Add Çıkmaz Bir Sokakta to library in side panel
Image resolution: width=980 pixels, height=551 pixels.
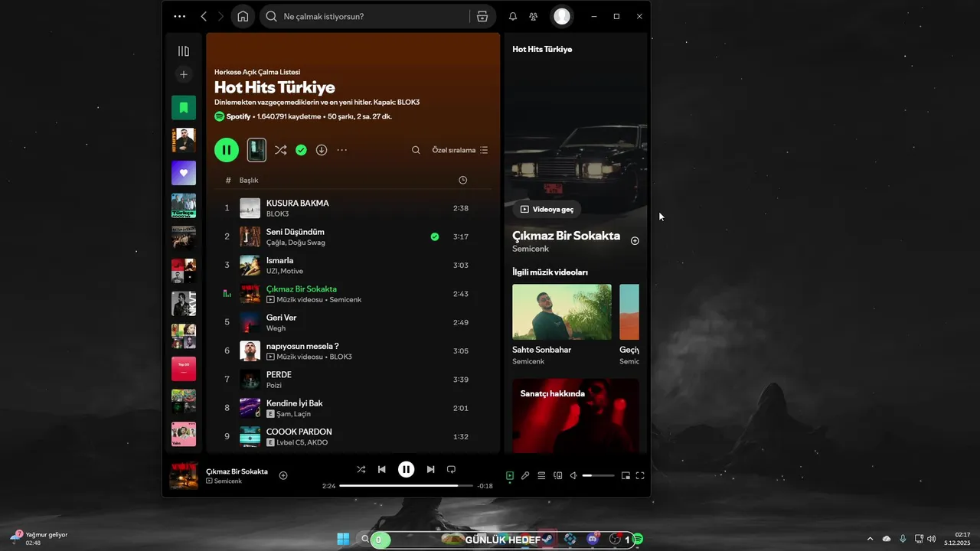point(635,241)
